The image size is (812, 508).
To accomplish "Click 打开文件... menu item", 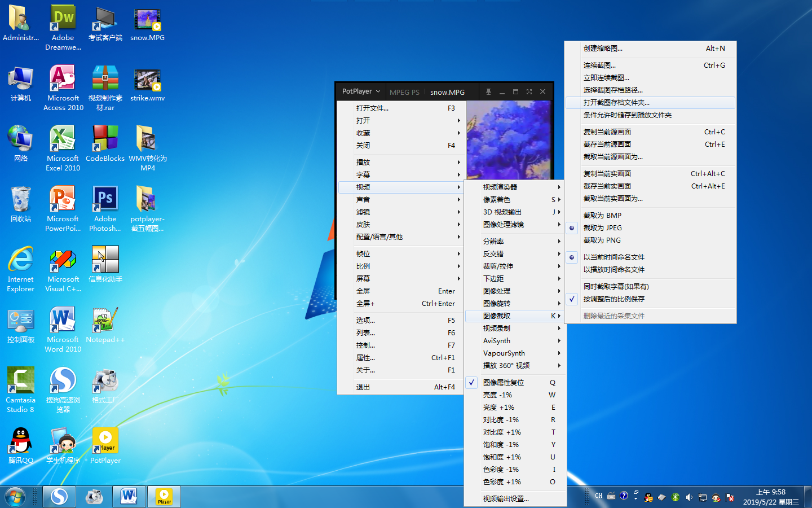I will click(x=401, y=108).
